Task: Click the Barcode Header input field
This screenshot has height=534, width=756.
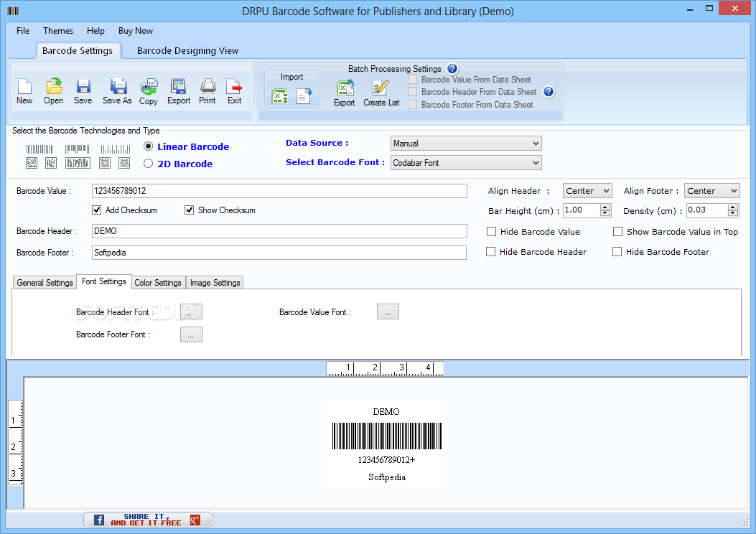Action: pos(279,231)
